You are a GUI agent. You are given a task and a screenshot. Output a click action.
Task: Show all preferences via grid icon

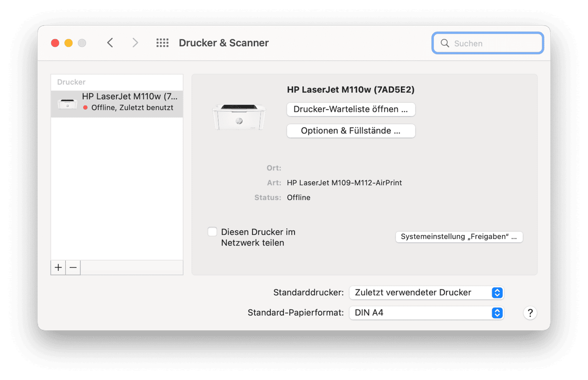[x=162, y=43]
